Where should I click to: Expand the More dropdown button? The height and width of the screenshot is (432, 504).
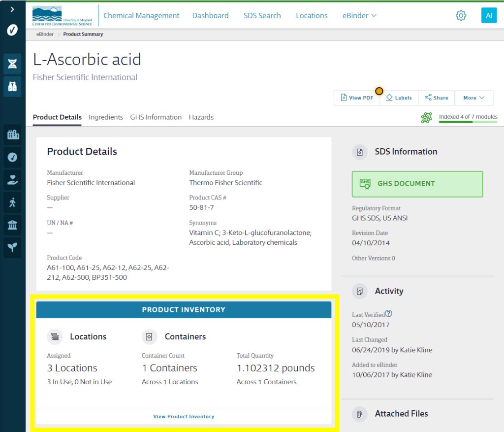[474, 98]
